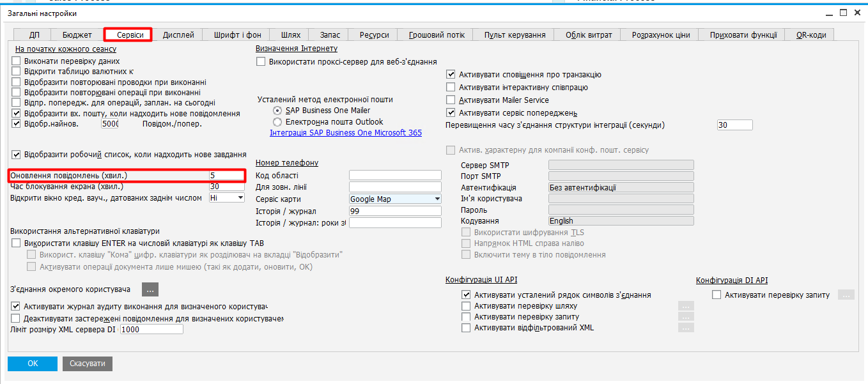The image size is (868, 384).
Task: Go to the QR-коди tab
Action: click(810, 35)
